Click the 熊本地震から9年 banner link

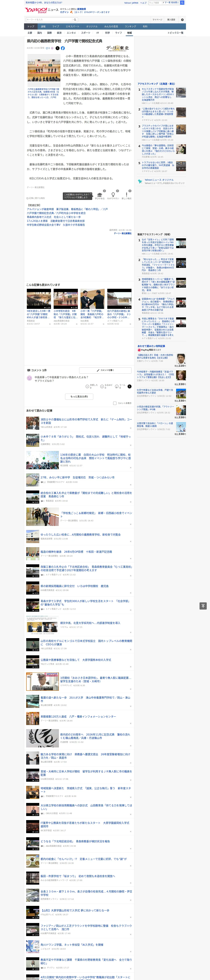coord(44,3)
